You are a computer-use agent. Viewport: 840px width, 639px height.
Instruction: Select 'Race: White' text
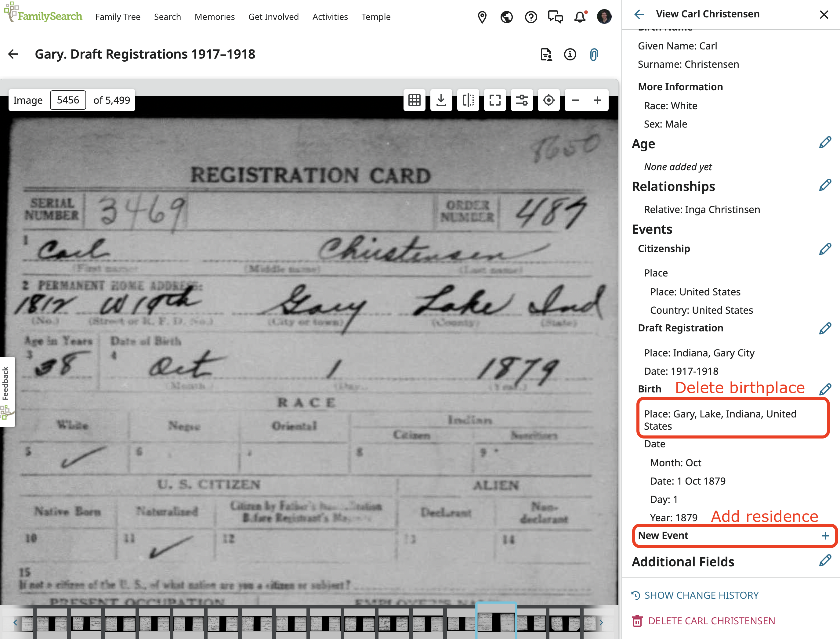[x=671, y=106]
